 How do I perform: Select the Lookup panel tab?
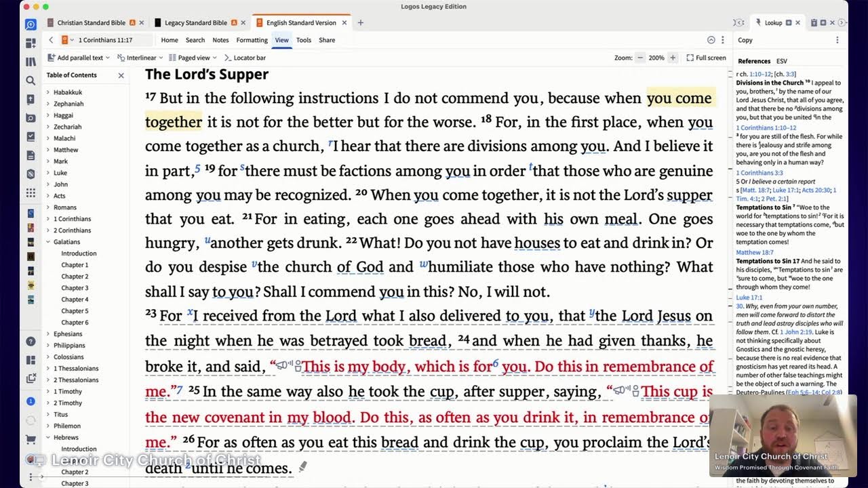pyautogui.click(x=773, y=23)
